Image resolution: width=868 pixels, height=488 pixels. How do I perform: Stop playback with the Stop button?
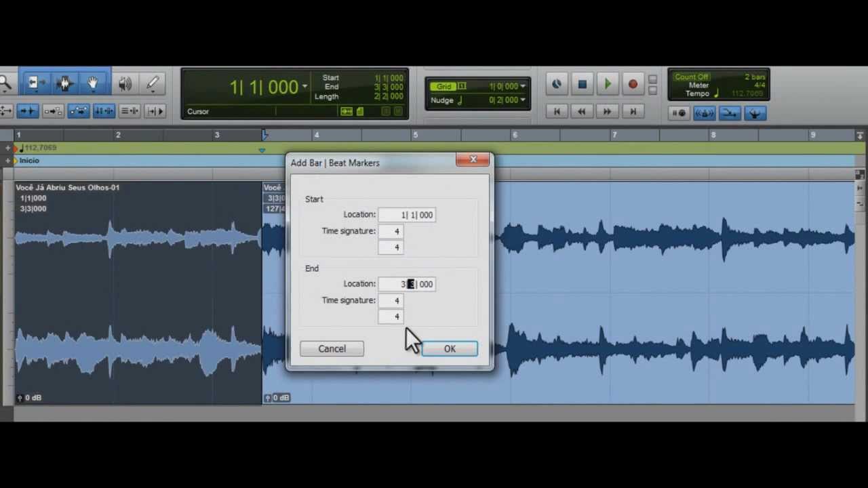[582, 84]
